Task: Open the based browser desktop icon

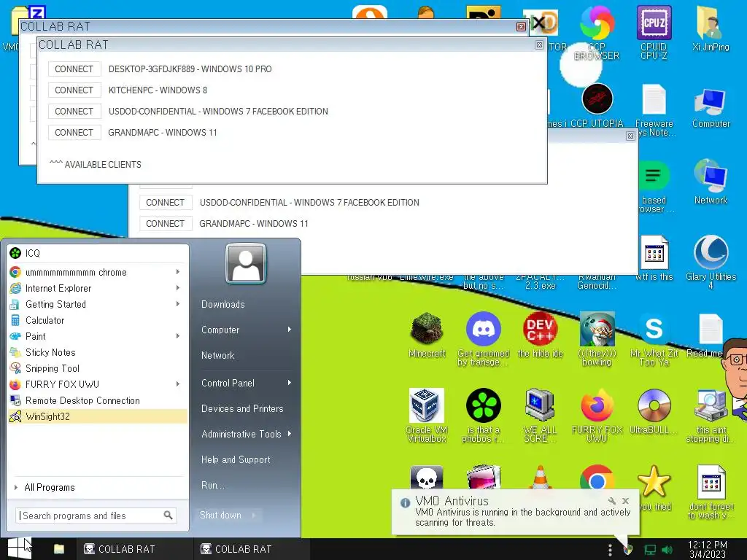Action: point(654,187)
